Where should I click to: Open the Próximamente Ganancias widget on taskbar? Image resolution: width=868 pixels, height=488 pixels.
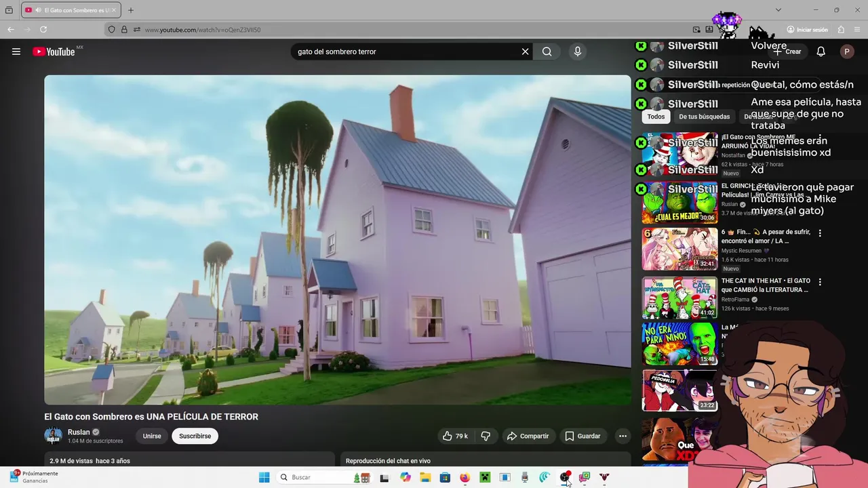34,477
